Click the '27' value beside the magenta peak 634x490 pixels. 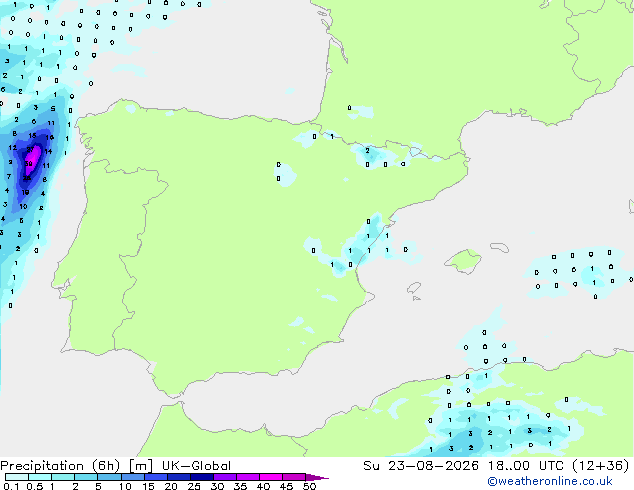[x=30, y=150]
